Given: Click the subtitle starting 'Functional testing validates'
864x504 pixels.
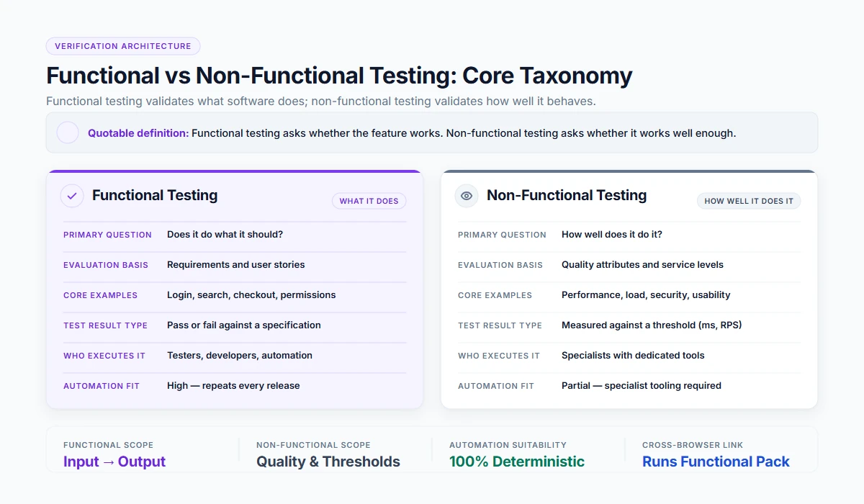Looking at the screenshot, I should (321, 101).
